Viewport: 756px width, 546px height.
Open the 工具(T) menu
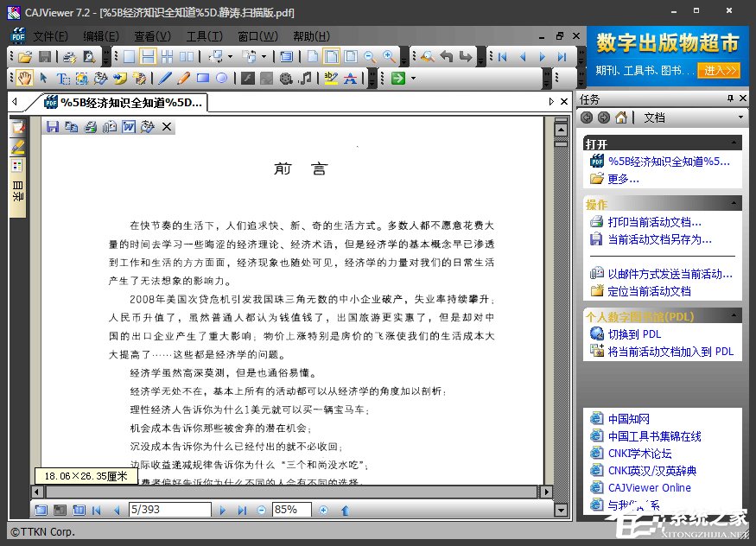pos(204,35)
